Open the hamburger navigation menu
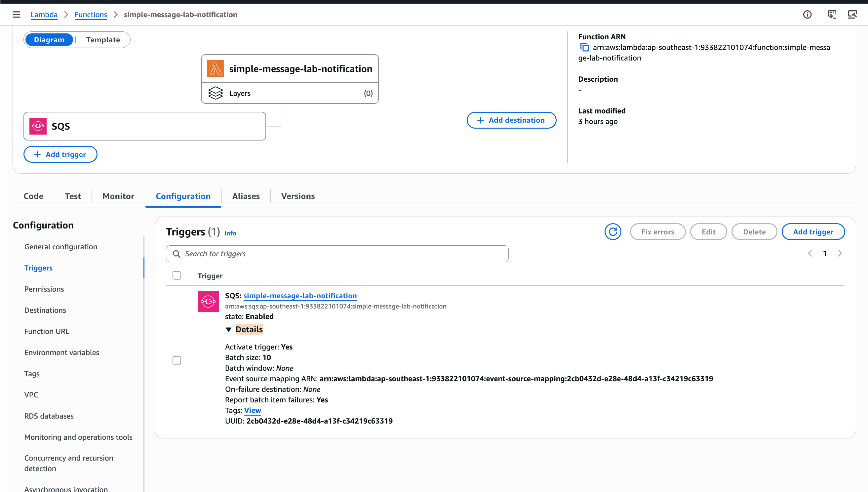Image resolution: width=868 pixels, height=492 pixels. [x=16, y=15]
